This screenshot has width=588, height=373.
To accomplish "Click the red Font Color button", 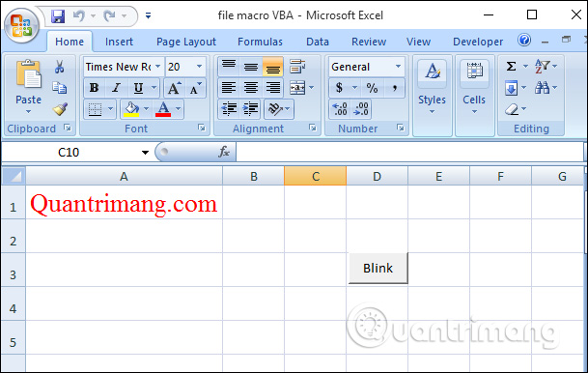I will (x=163, y=109).
